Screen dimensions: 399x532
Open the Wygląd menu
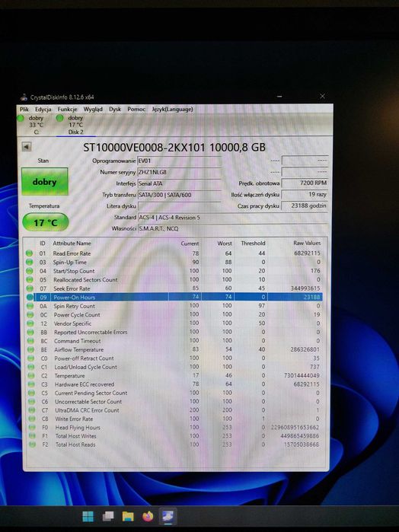point(93,110)
